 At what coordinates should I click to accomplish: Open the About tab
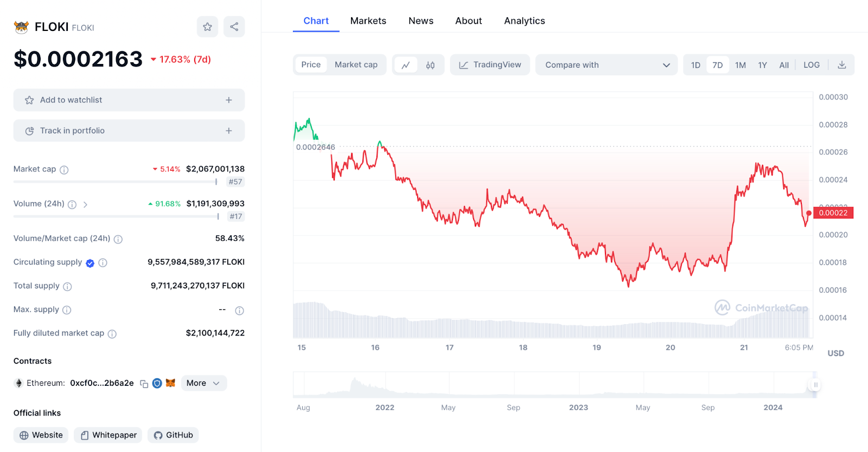(x=469, y=21)
